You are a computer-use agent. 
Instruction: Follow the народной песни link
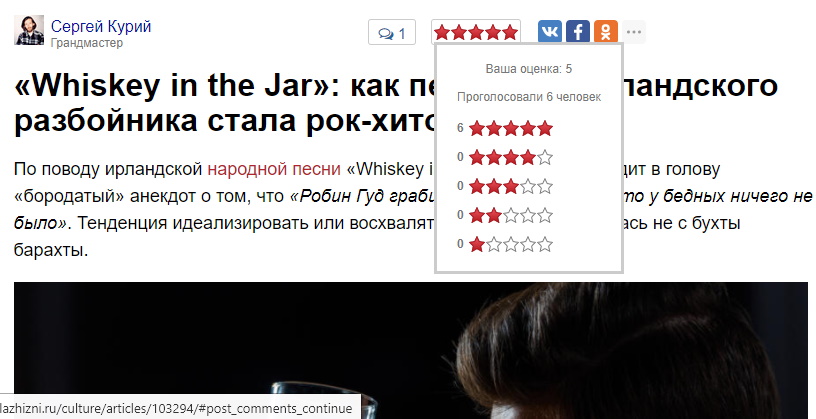click(x=274, y=169)
